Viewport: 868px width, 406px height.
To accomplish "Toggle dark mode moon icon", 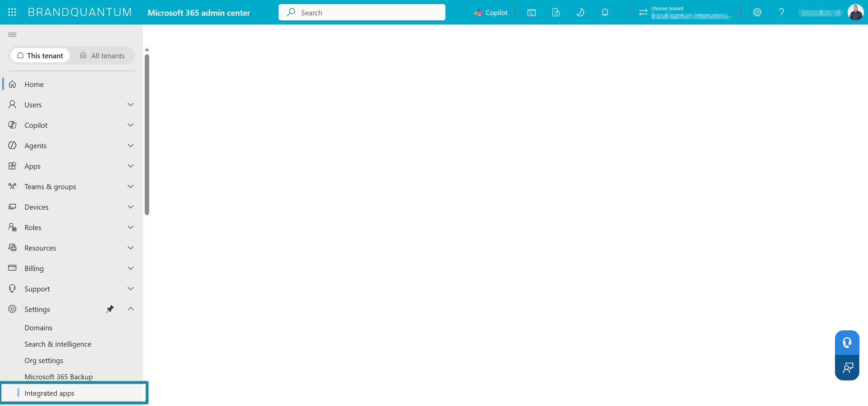I will pos(580,13).
